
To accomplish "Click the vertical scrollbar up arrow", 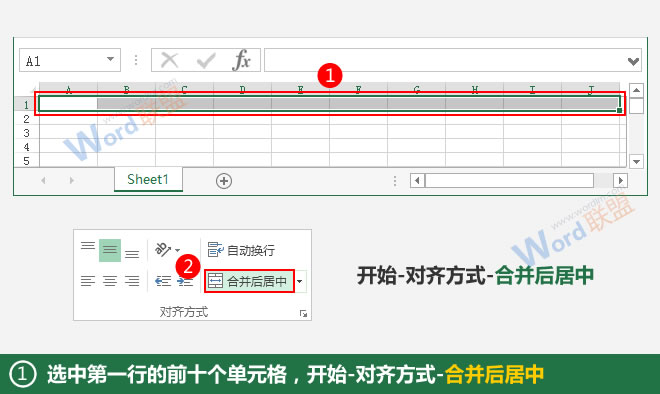I will point(636,90).
